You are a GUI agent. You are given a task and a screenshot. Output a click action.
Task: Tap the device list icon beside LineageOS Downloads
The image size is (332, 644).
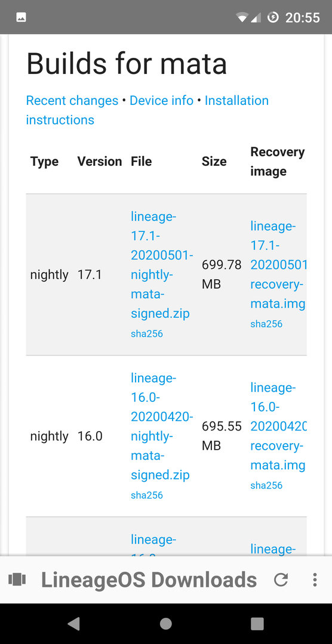point(17,580)
